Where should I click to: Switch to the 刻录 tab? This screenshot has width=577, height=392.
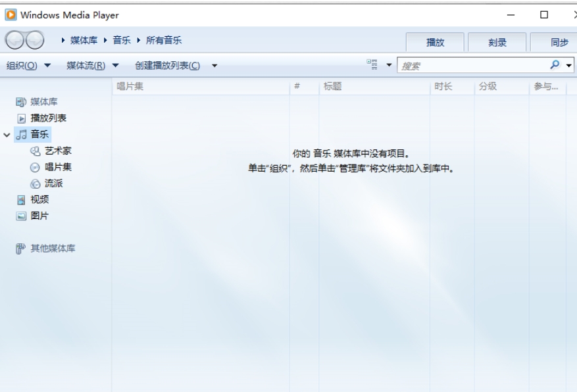[x=497, y=42]
